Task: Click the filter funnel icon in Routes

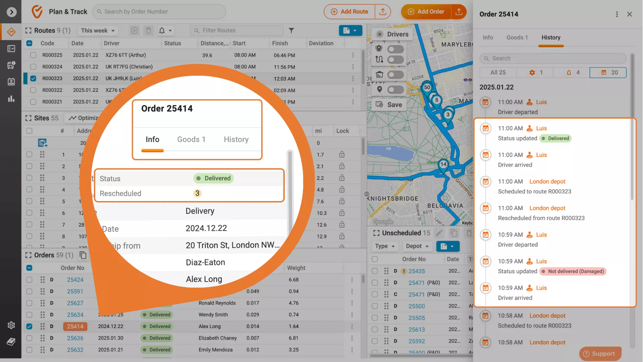Action: 291,31
